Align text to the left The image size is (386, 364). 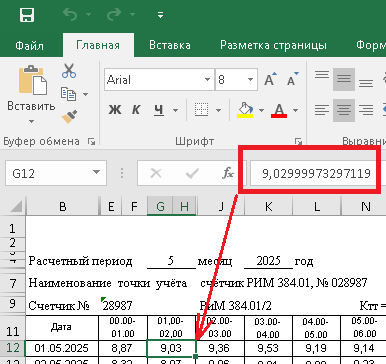(x=322, y=110)
